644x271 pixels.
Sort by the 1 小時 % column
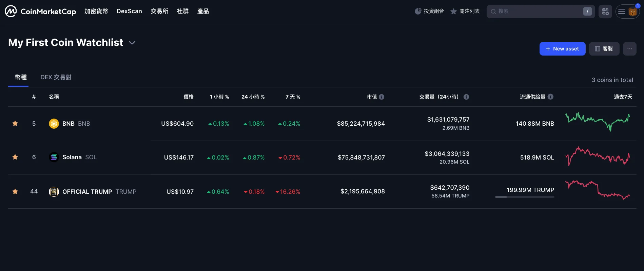click(219, 97)
